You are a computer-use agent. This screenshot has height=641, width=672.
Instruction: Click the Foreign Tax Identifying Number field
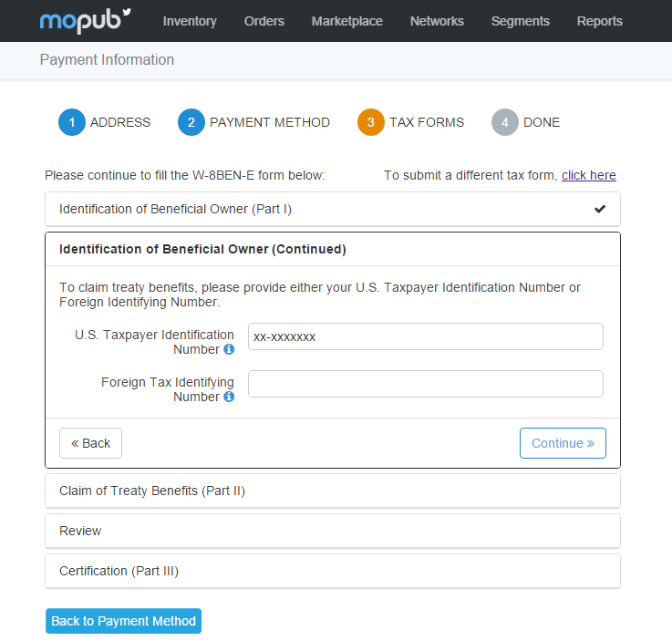pos(425,384)
